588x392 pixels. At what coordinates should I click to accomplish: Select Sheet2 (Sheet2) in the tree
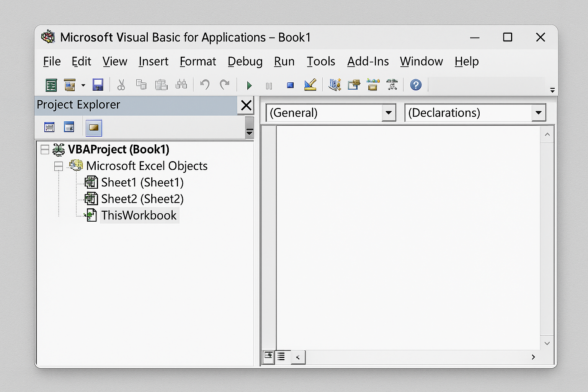point(142,199)
